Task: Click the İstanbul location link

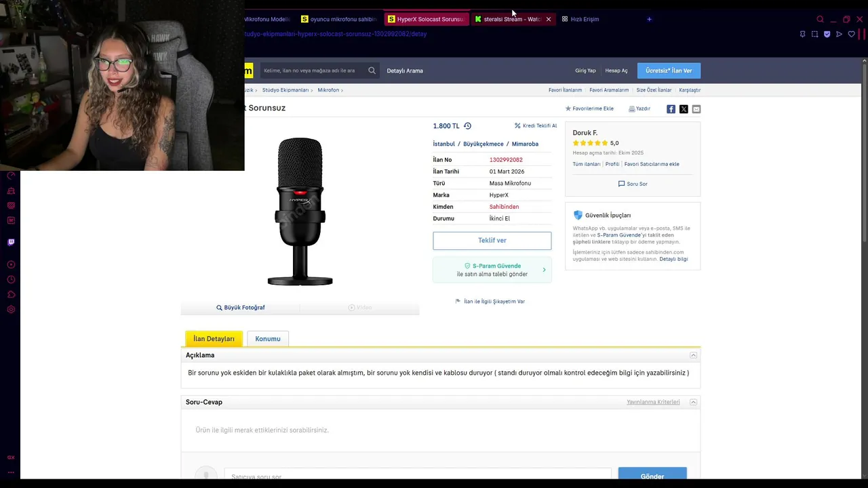Action: pos(444,144)
